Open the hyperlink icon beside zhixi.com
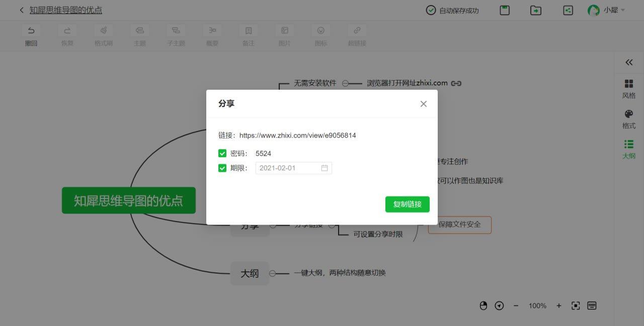644x326 pixels. tap(456, 83)
